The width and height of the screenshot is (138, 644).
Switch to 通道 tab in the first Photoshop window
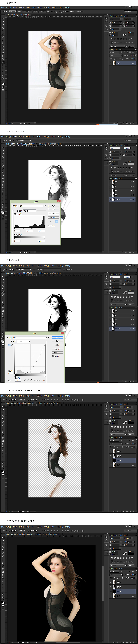pyautogui.click(x=116, y=49)
